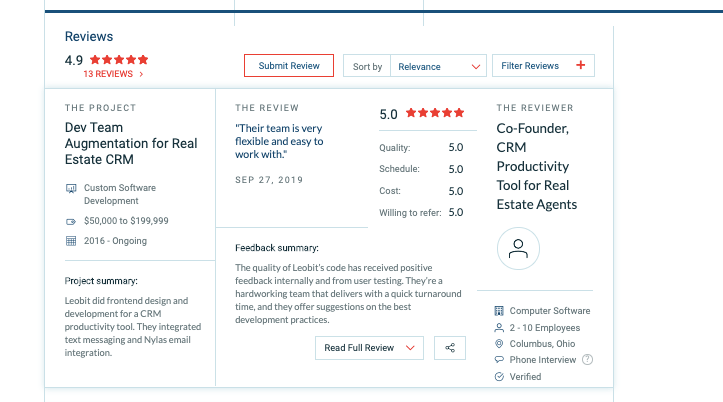Open the Relevance sort dropdown
The image size is (723, 402).
[438, 66]
